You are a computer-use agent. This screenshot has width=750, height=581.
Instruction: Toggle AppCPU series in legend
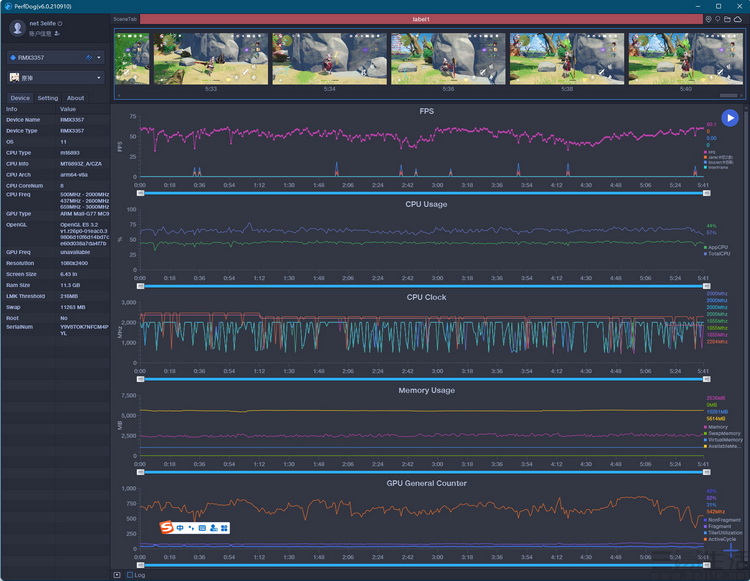pos(716,247)
